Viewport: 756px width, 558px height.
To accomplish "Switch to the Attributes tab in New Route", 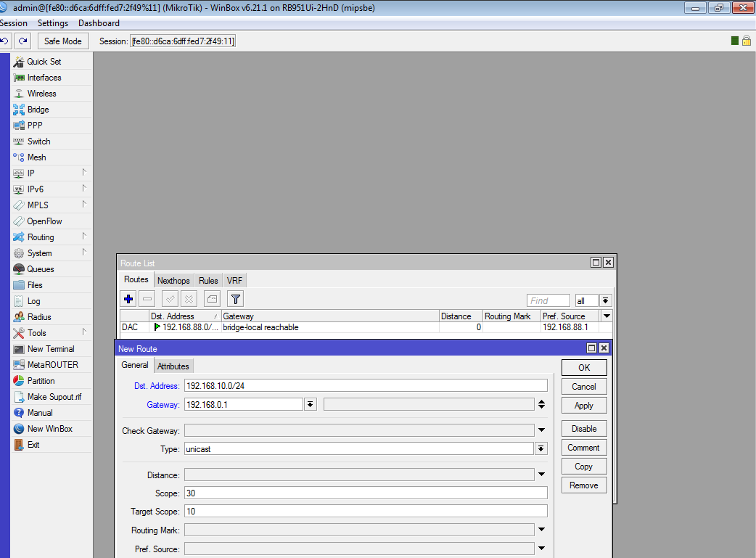I will coord(173,366).
